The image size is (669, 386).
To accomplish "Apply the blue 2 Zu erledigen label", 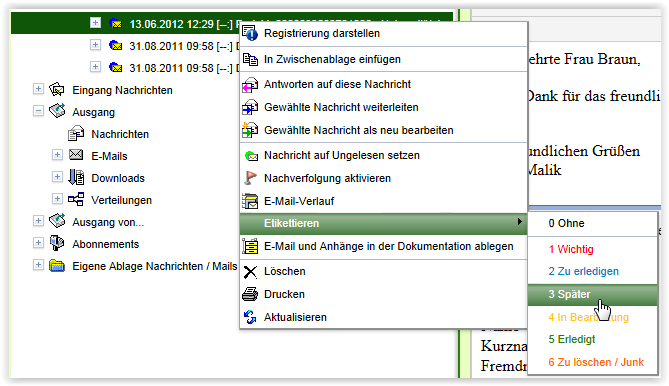I will coord(592,271).
